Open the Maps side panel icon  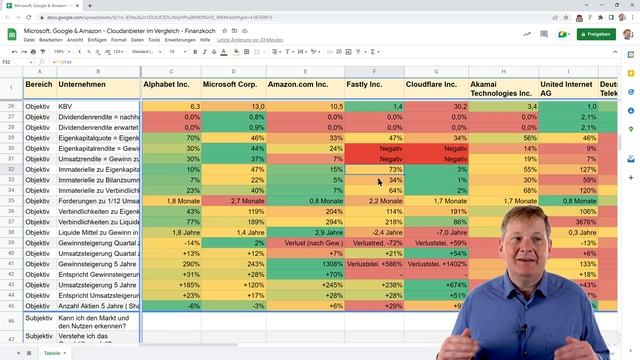[x=631, y=129]
